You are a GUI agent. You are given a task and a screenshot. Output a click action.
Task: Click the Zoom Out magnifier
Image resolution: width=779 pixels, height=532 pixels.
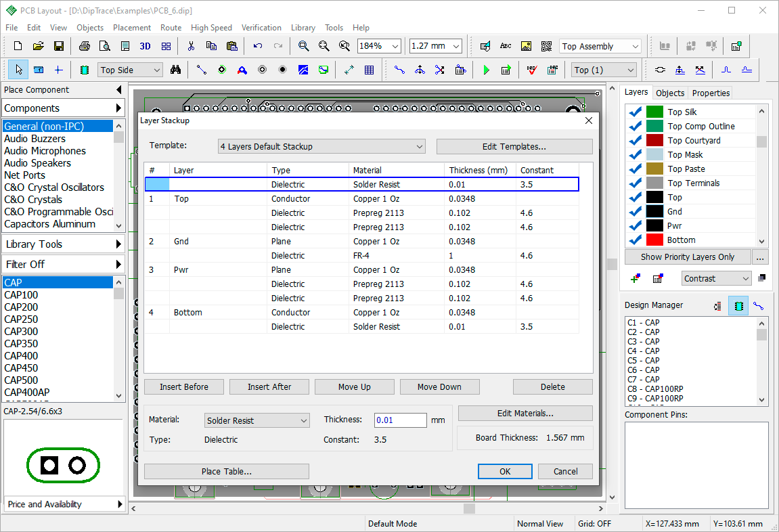(324, 46)
